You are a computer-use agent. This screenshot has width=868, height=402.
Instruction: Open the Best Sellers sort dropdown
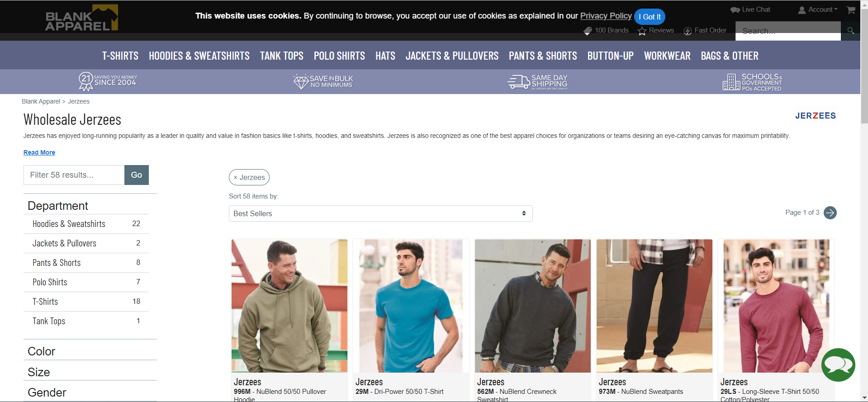pos(380,213)
